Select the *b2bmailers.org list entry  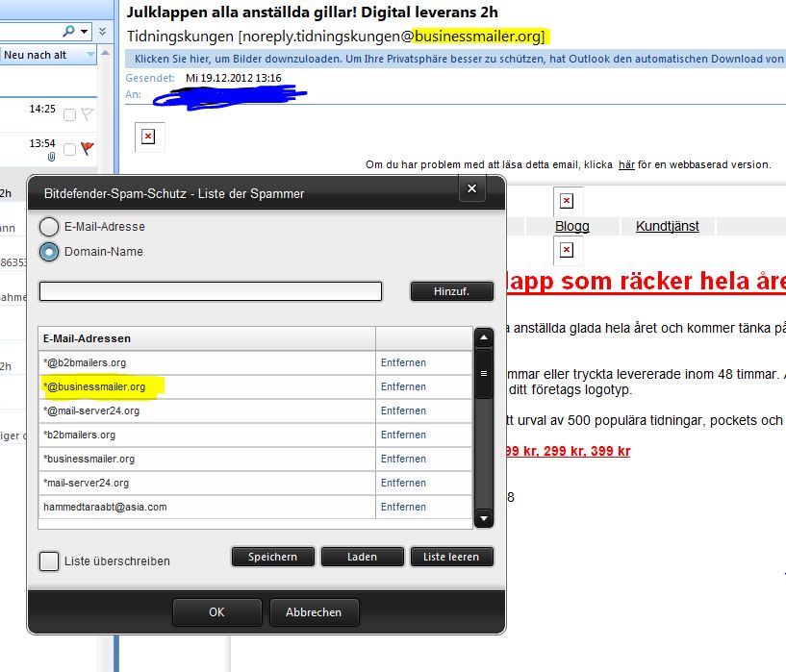coord(207,435)
